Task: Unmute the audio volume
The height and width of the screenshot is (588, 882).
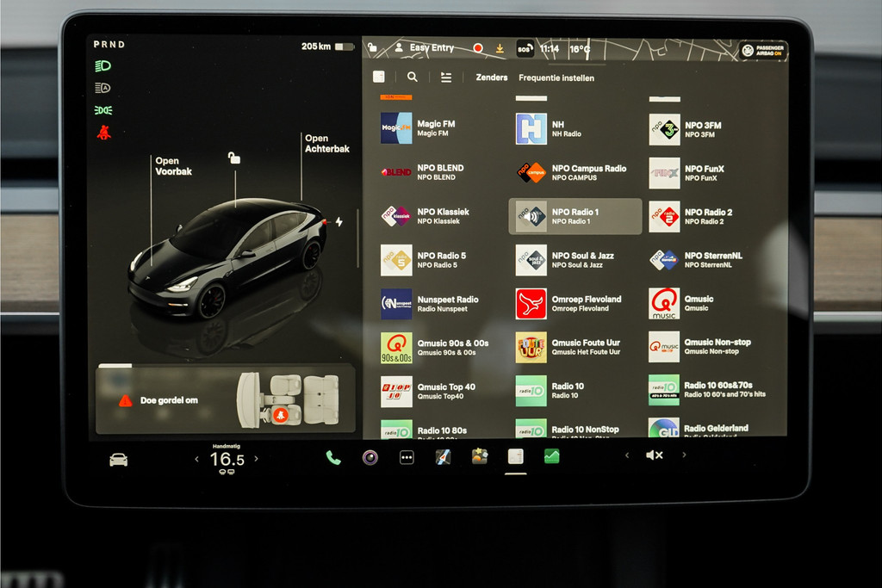Action: [x=655, y=455]
